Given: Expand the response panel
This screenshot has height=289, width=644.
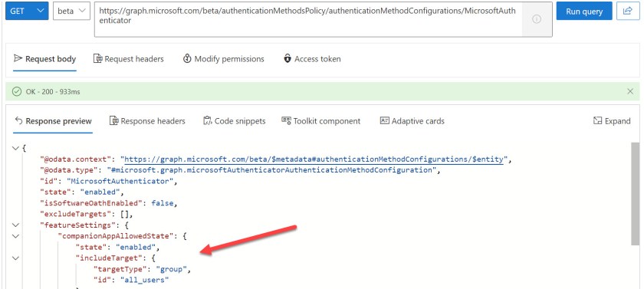Looking at the screenshot, I should point(612,121).
